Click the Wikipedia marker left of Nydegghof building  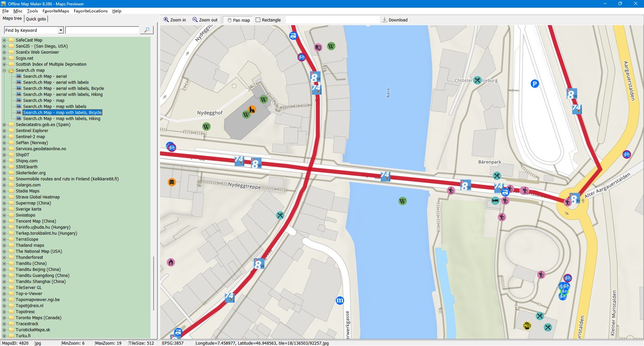[x=206, y=127]
